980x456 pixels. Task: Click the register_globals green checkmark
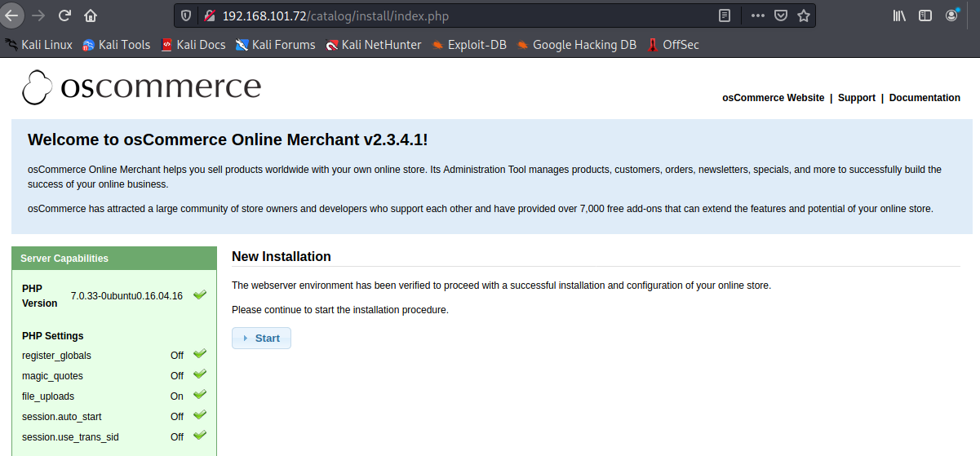coord(200,354)
